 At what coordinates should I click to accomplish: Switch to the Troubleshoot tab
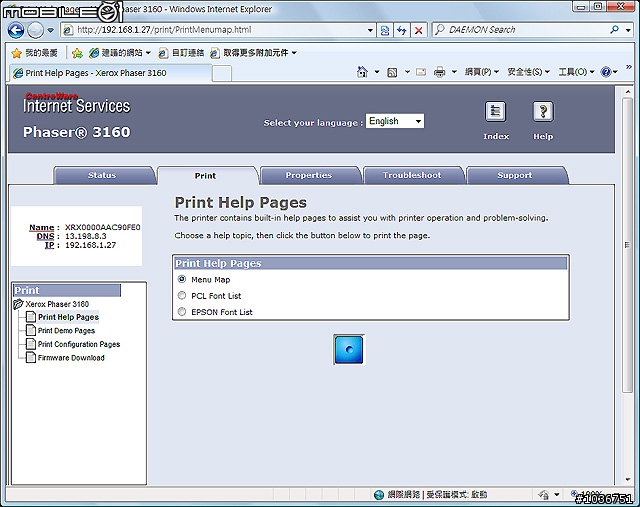412,176
